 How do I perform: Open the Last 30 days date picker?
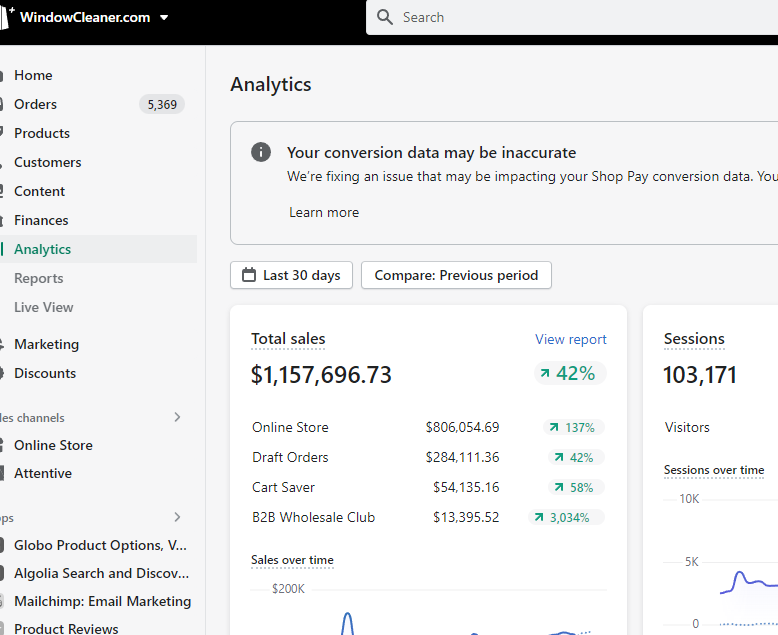pos(291,275)
